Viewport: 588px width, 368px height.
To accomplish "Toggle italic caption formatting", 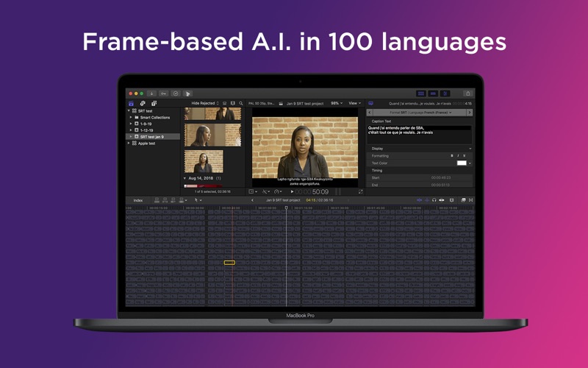I will [457, 155].
